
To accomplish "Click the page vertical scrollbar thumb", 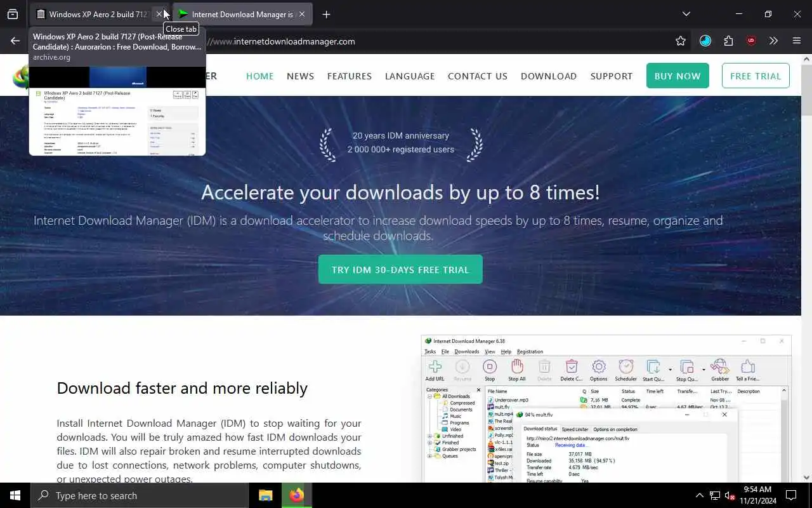I will pos(806,89).
